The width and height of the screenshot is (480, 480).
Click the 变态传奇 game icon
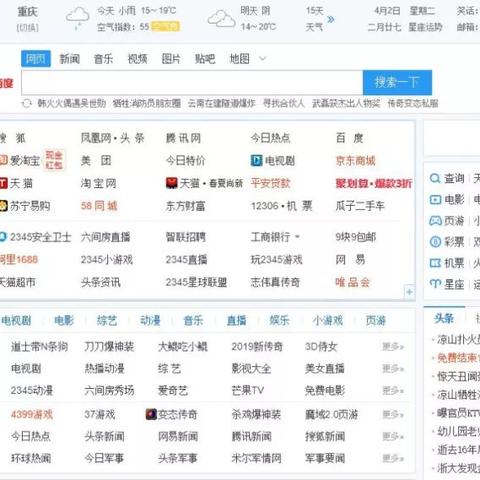click(x=151, y=414)
